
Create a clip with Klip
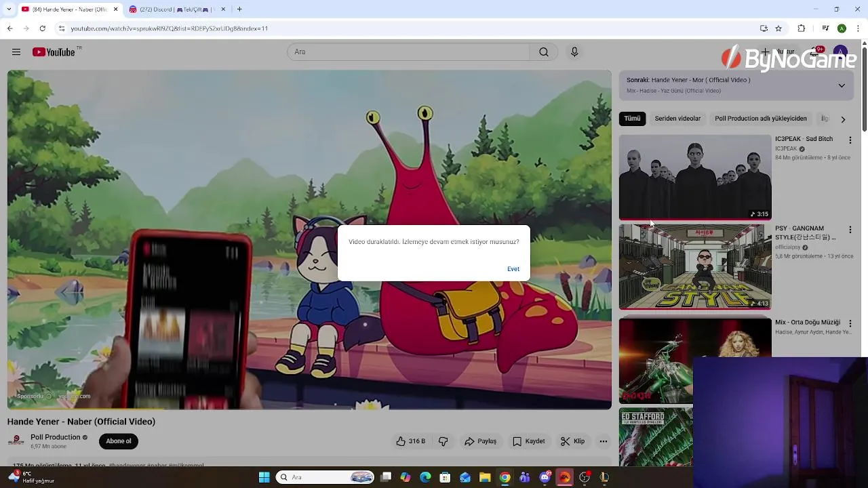(573, 441)
